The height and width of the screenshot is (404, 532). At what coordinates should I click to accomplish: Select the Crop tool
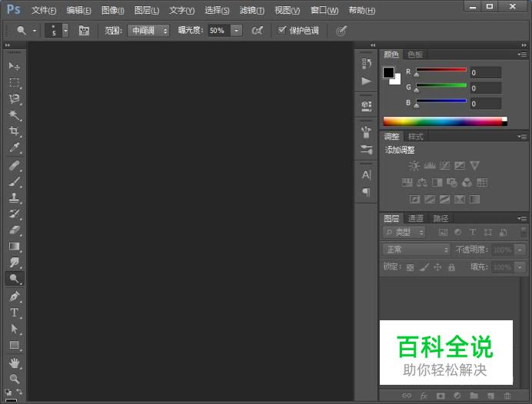15,131
